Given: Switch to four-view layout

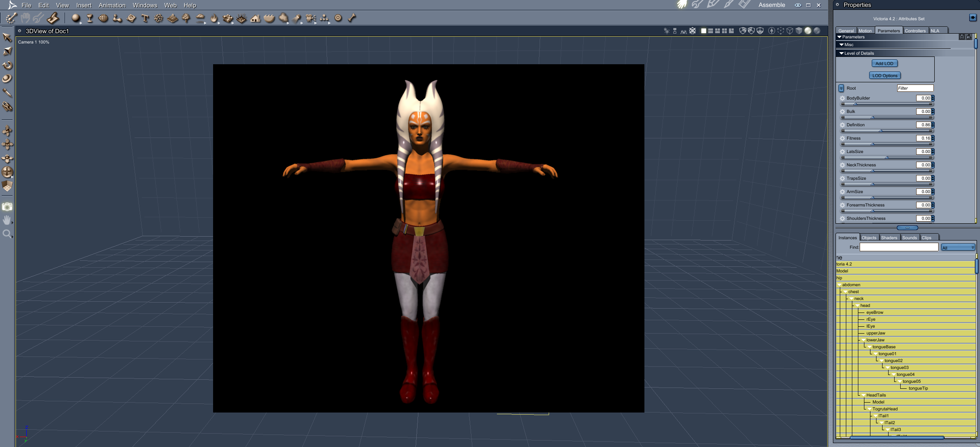Looking at the screenshot, I should click(724, 31).
